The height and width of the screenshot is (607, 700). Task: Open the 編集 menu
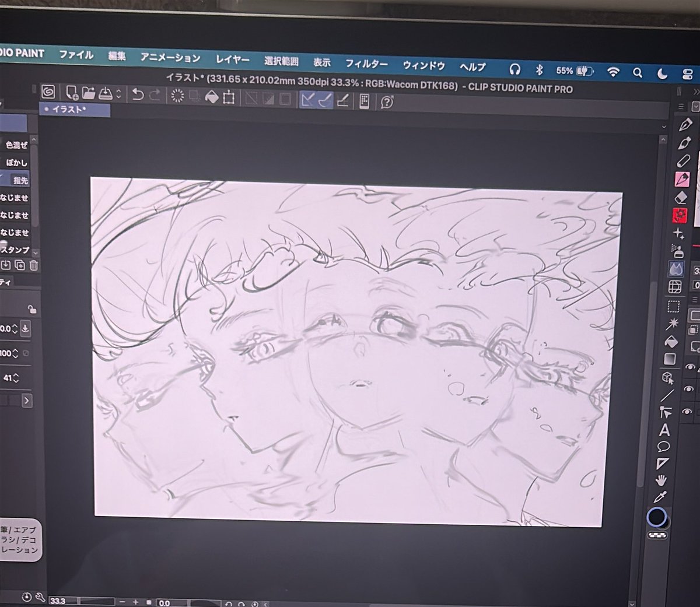pyautogui.click(x=117, y=56)
